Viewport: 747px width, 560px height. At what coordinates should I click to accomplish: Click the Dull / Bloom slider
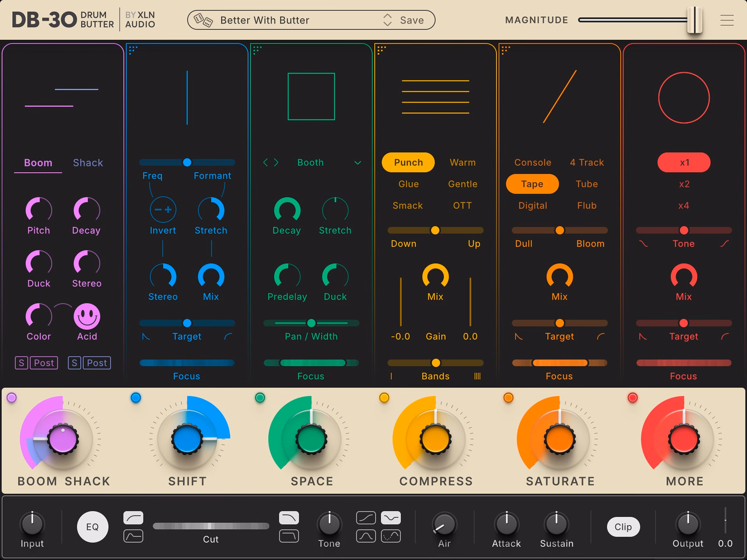coord(560,230)
